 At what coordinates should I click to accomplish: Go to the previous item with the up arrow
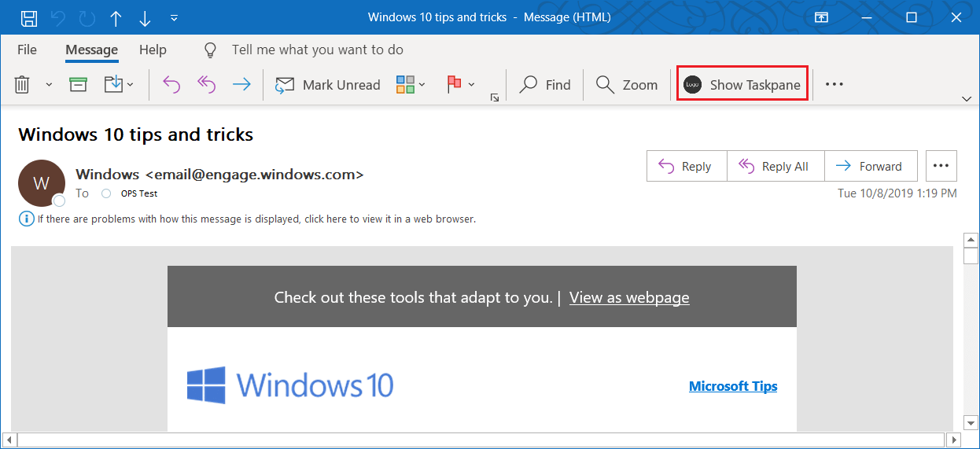pyautogui.click(x=116, y=17)
